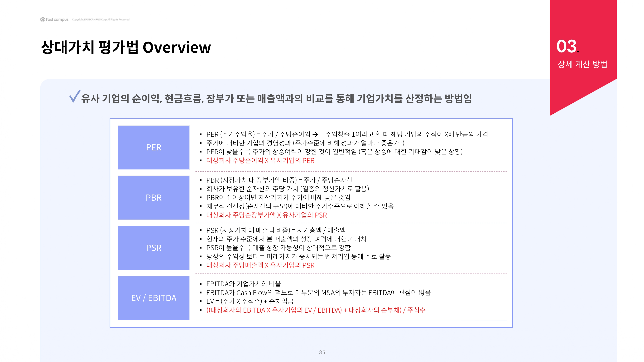This screenshot has width=644, height=362.
Task: Click the Fast campus logo icon
Action: pos(43,19)
